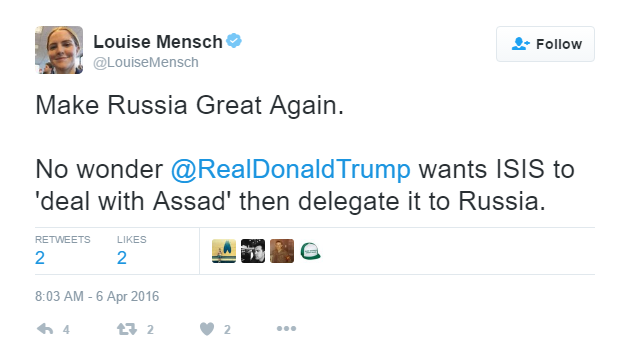This screenshot has height=360, width=632.
Task: Open the green hat avatar
Action: click(311, 251)
